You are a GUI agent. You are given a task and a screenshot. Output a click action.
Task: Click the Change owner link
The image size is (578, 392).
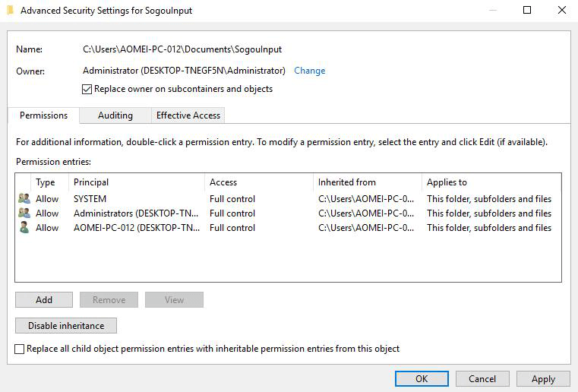tap(309, 71)
